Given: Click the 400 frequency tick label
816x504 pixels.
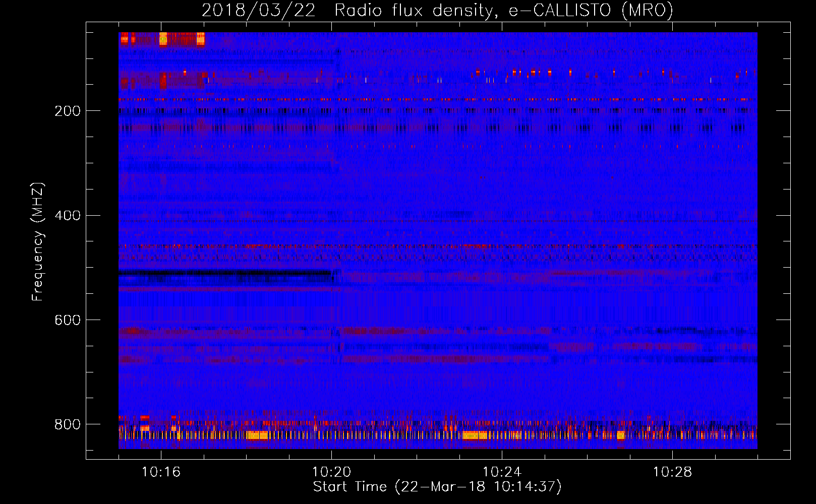Looking at the screenshot, I should 67,216.
